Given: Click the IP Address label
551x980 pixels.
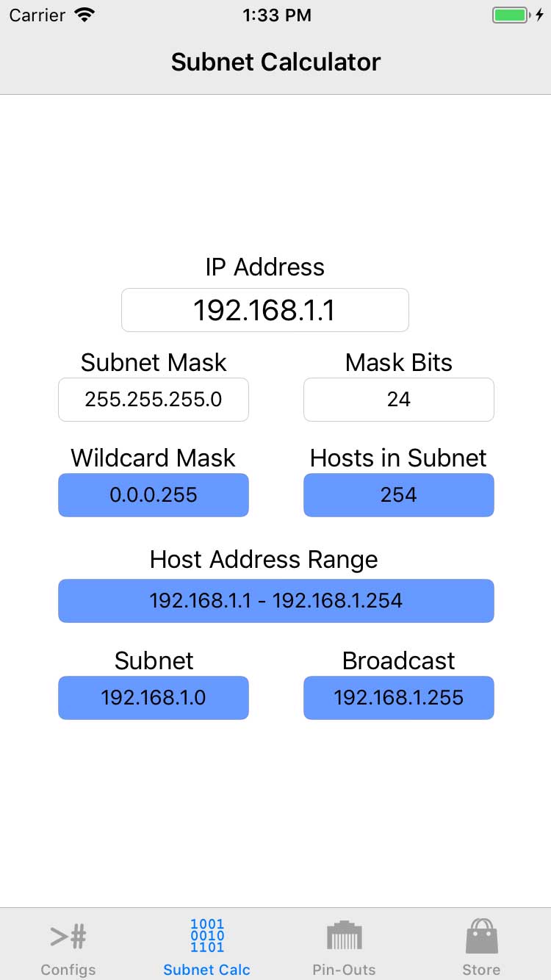Looking at the screenshot, I should tap(264, 267).
